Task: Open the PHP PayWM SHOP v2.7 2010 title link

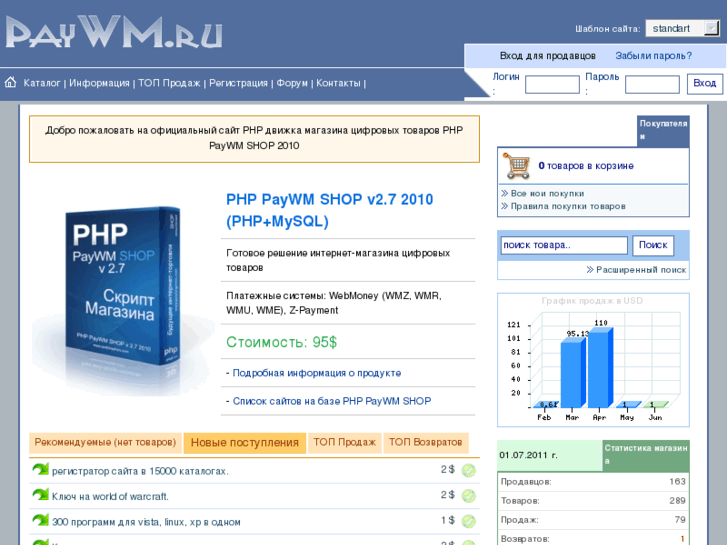Action: point(330,210)
